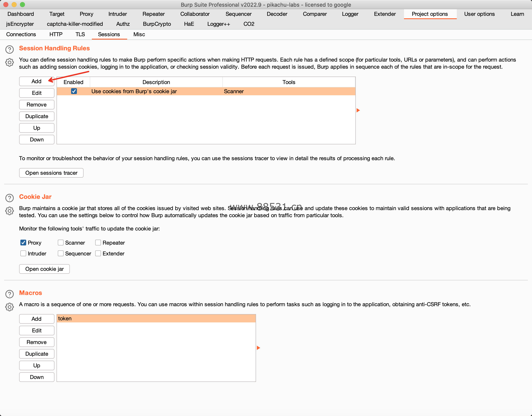
Task: Open the Logger++ extension tab
Action: (x=218, y=24)
